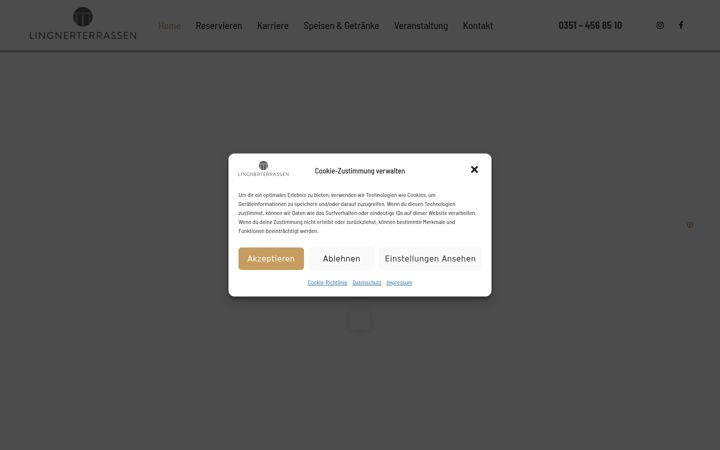
Task: Open the Datenschutz link
Action: click(367, 282)
